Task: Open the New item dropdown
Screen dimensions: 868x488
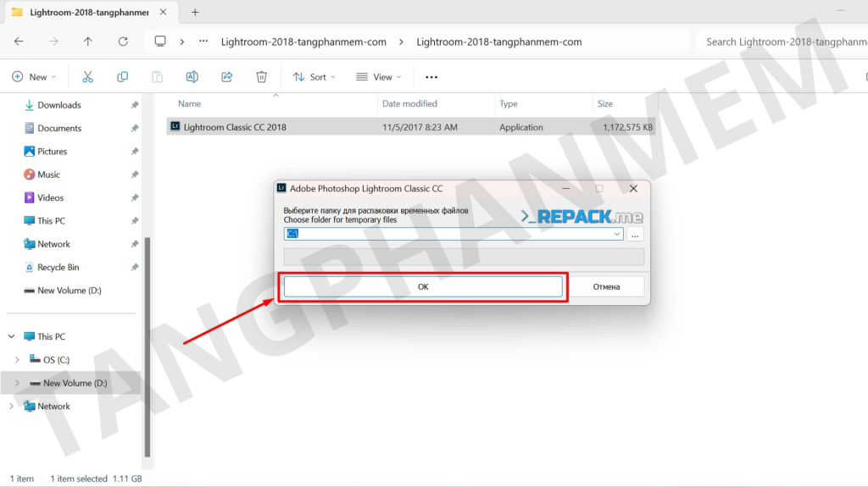Action: point(34,77)
